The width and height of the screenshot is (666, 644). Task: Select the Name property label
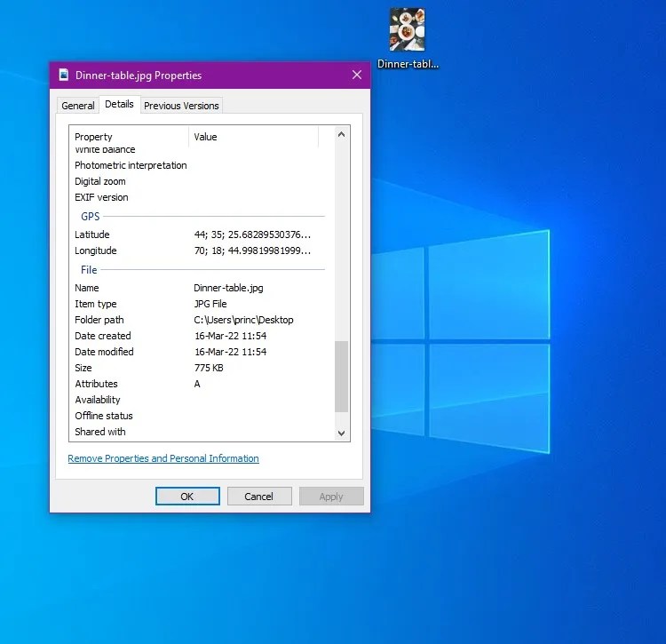[x=87, y=288]
